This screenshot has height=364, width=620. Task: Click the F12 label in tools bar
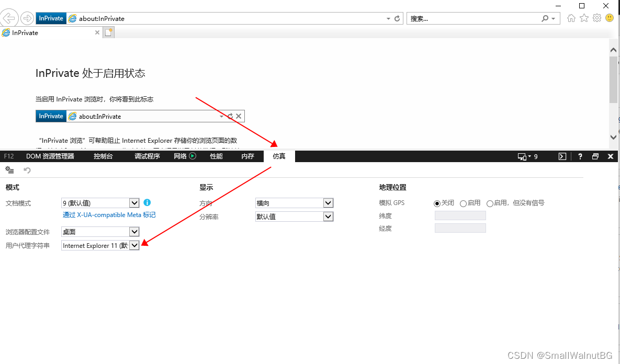(9, 156)
